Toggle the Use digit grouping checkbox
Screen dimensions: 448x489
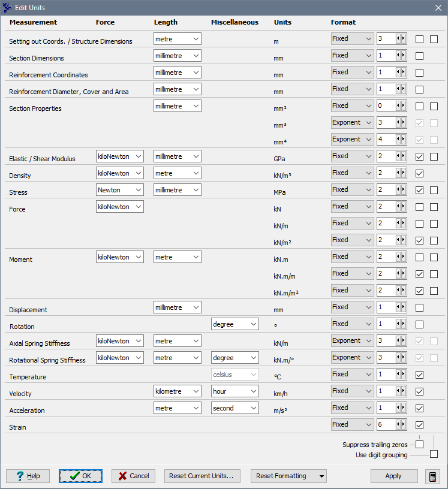tap(434, 454)
